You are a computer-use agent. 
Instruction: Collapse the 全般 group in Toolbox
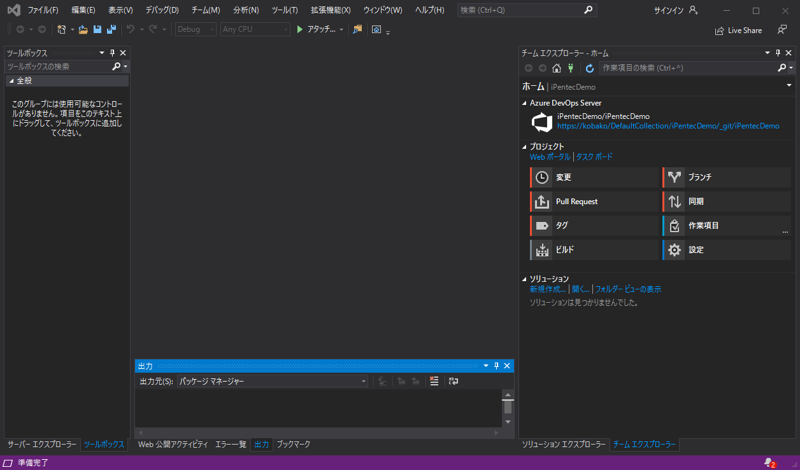12,81
